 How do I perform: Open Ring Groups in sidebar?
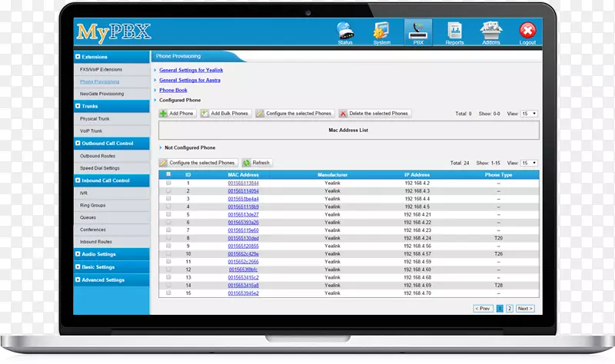pyautogui.click(x=92, y=205)
